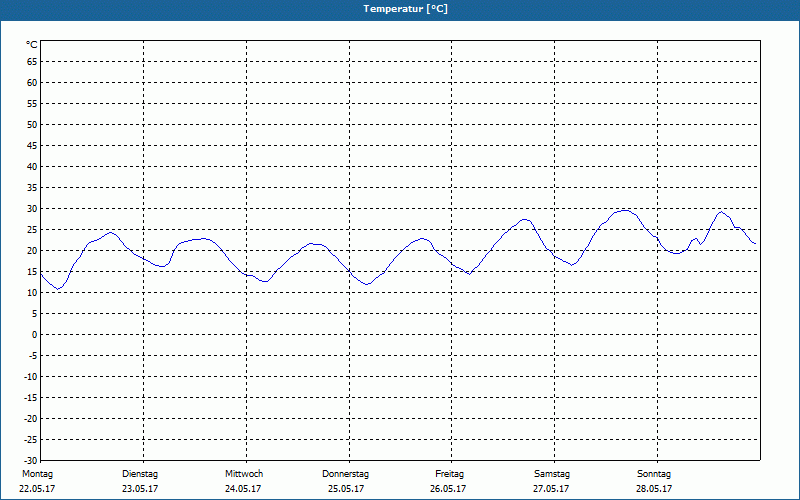Viewport: 800px width, 500px height.
Task: Click the 60 y-axis label
Action: (32, 83)
